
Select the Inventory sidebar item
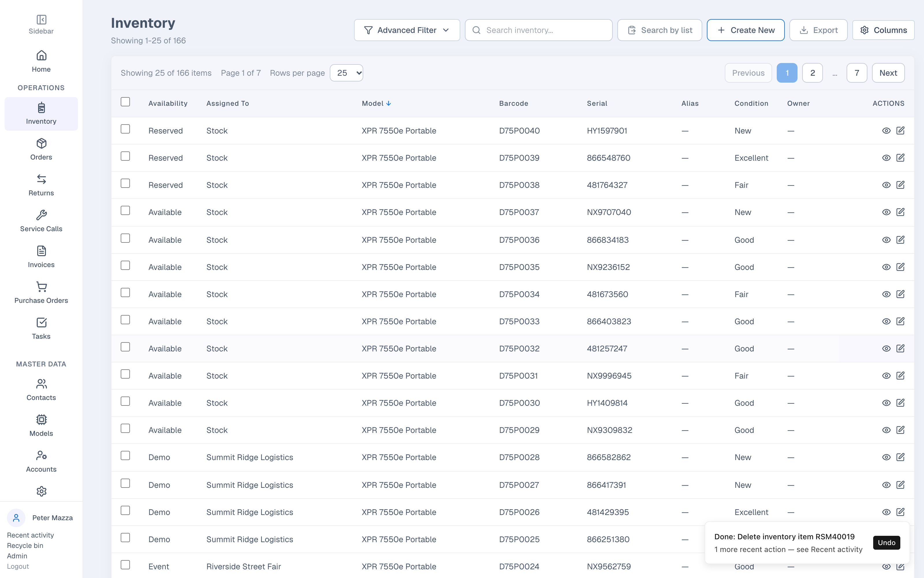click(41, 114)
